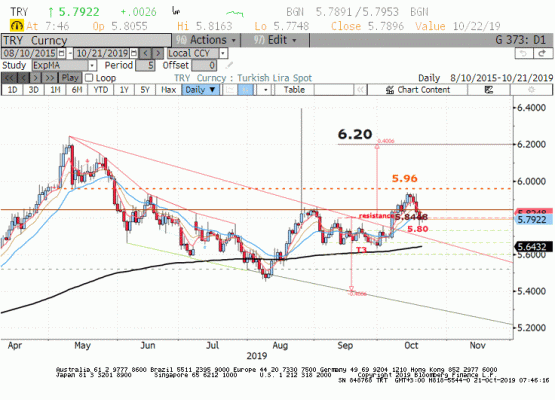This screenshot has width=555, height=400.
Task: Select the candlestick chart type icon
Action: (x=245, y=90)
